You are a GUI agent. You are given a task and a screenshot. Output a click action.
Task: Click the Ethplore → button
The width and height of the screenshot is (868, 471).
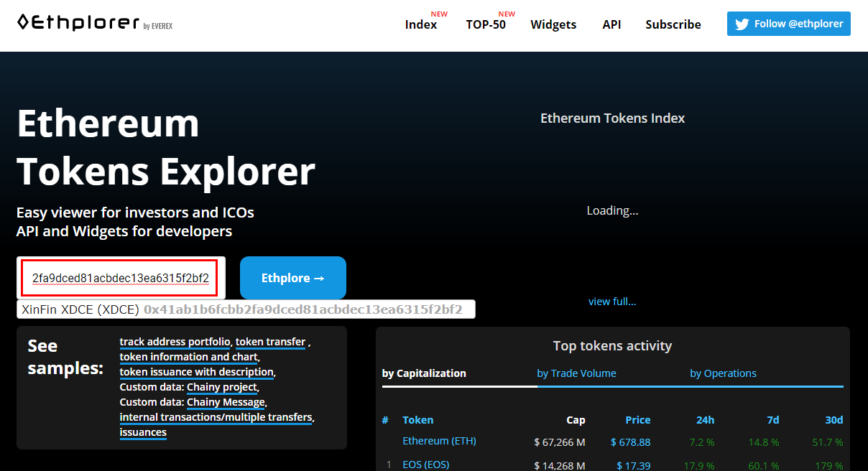(293, 278)
